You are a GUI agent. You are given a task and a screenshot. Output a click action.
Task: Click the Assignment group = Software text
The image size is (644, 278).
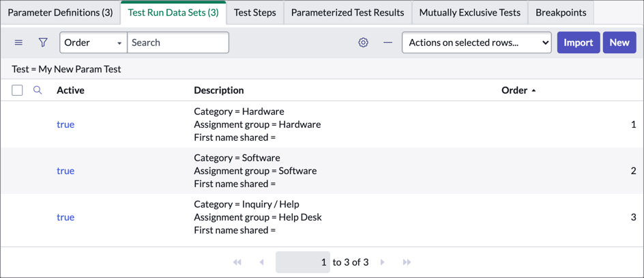(x=255, y=171)
